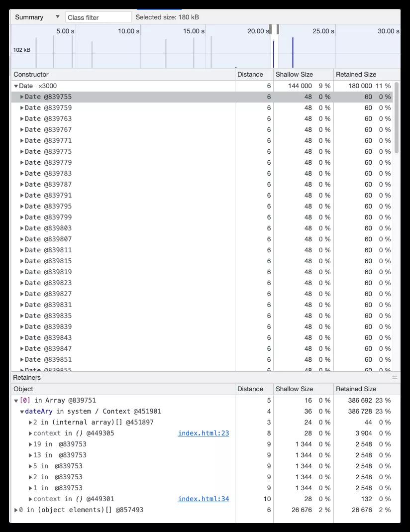Select the Date @839823 row
Viewport: 410px width, 532px height.
click(202, 283)
